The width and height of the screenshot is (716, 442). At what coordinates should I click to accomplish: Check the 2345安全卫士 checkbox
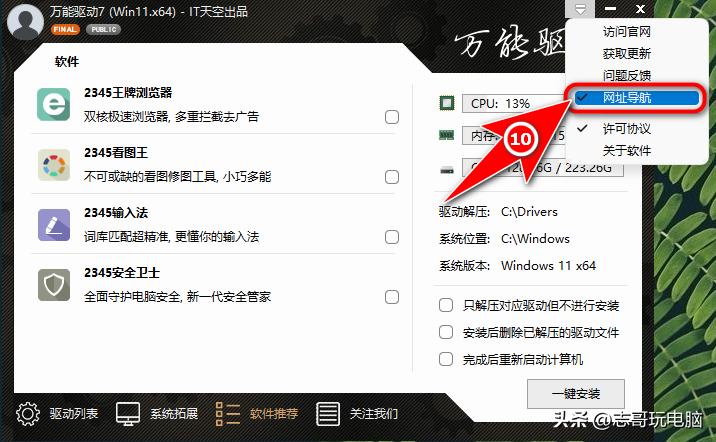pos(392,297)
